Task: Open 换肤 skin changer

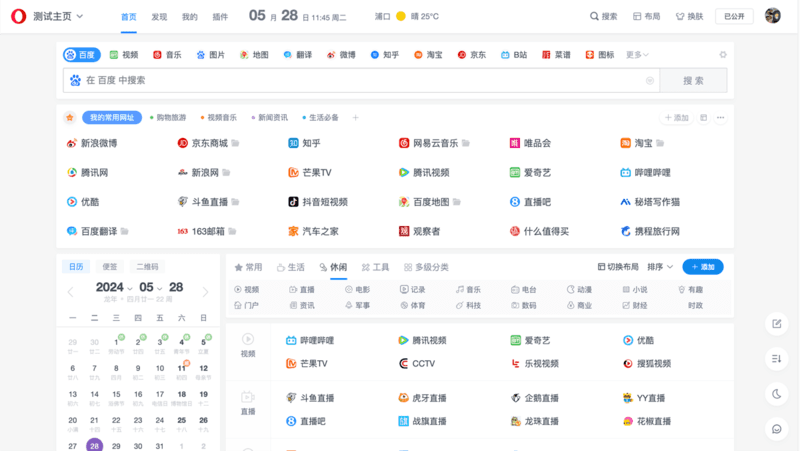Action: pyautogui.click(x=689, y=16)
